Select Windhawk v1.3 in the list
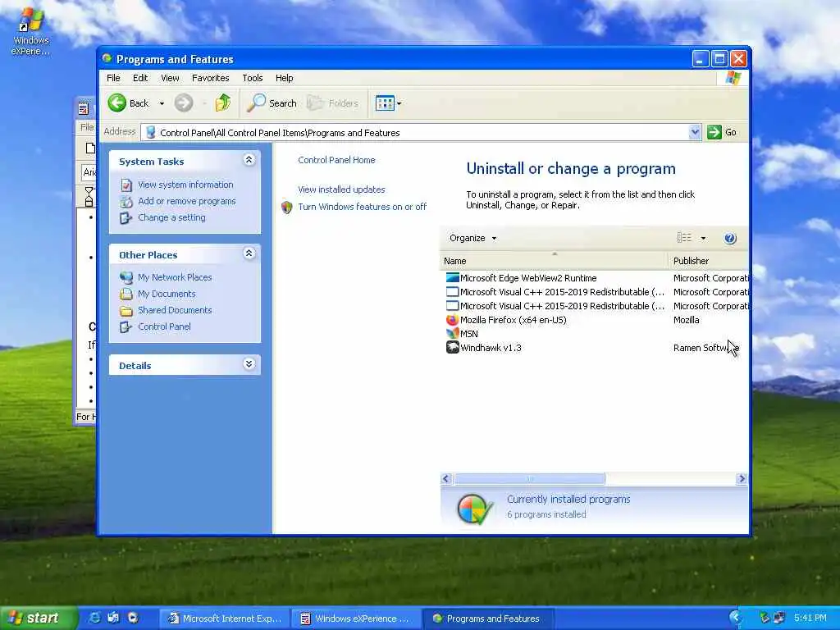 coord(491,348)
